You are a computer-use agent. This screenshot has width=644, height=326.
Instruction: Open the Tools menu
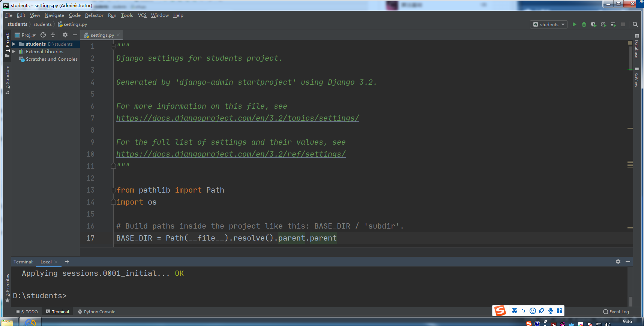click(x=127, y=15)
